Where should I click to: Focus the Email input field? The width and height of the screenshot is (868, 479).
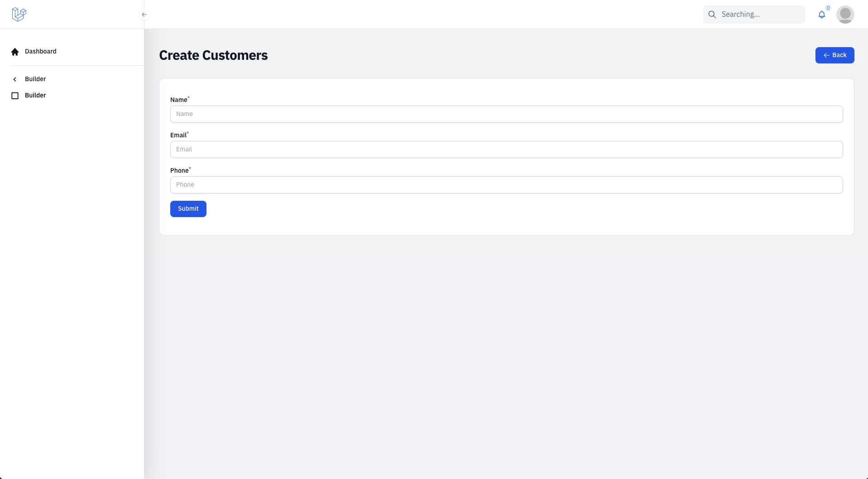click(506, 150)
